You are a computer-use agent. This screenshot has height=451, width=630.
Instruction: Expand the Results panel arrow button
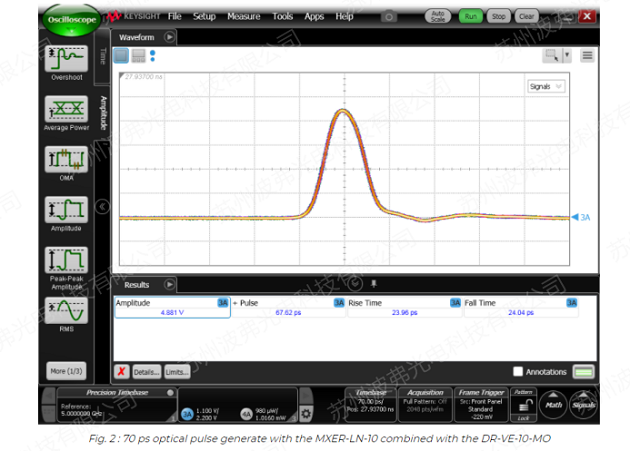[169, 285]
